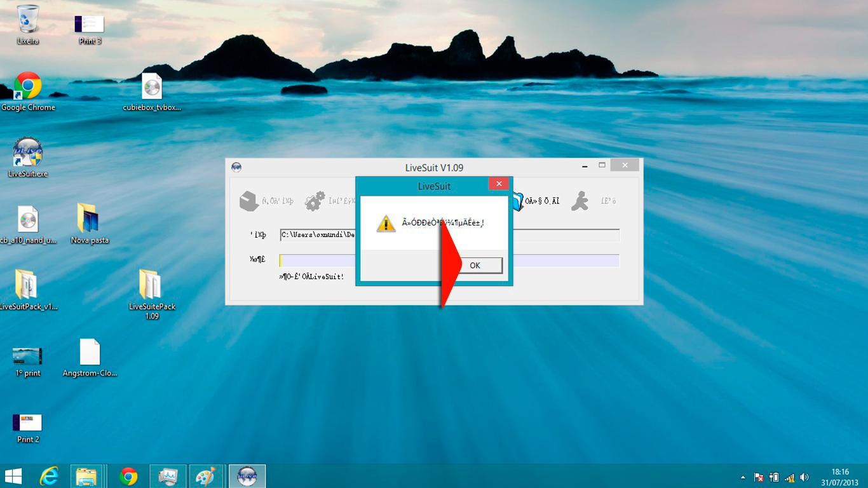Screen dimensions: 868x488
Task: Select the Google Chrome desktop shortcut
Action: pyautogui.click(x=28, y=91)
